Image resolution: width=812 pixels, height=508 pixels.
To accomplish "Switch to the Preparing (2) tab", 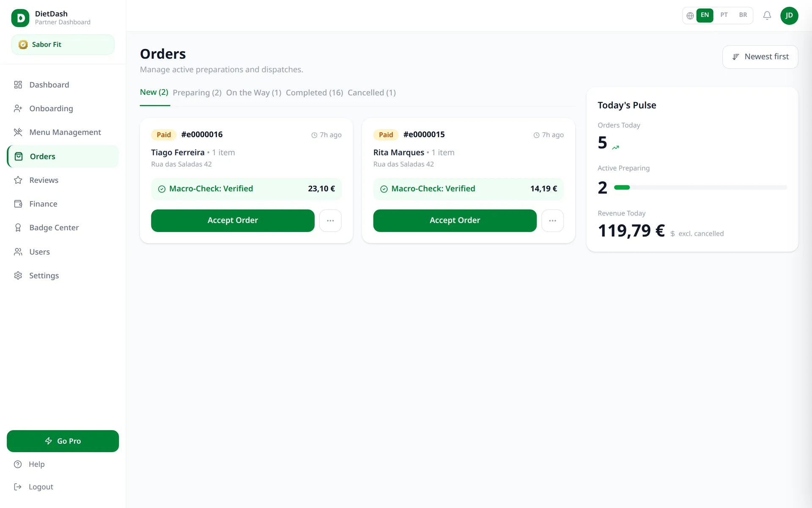I will tap(197, 93).
